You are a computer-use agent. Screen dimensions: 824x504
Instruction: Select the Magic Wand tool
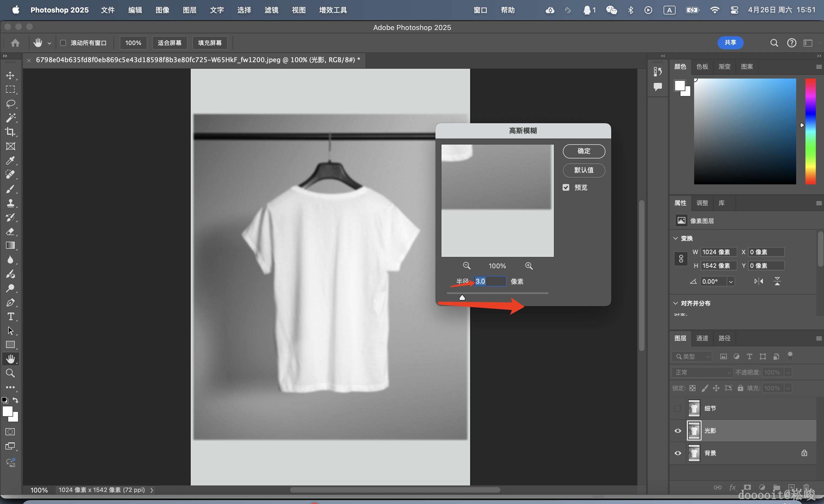point(10,118)
